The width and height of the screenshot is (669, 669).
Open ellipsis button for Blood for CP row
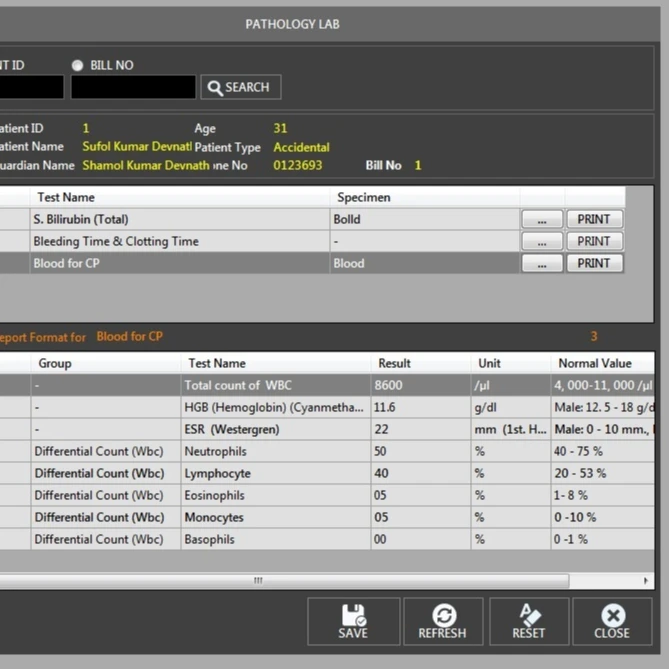(x=542, y=263)
